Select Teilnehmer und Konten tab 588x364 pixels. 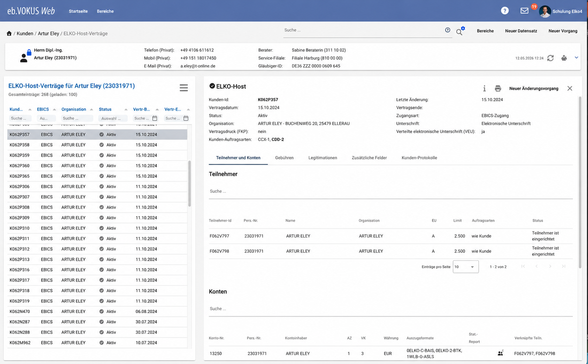click(x=238, y=158)
